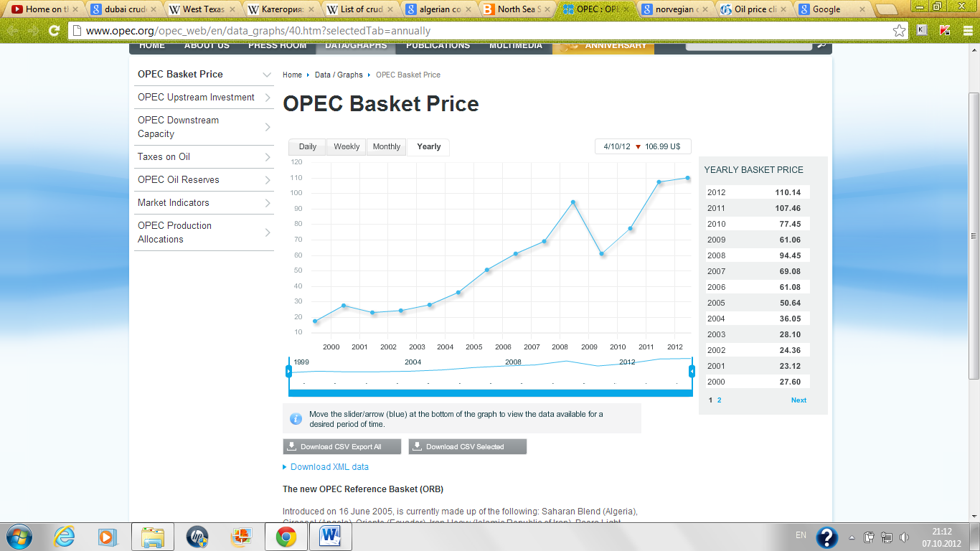Switch to the Home on YouTube tab

tap(45, 9)
